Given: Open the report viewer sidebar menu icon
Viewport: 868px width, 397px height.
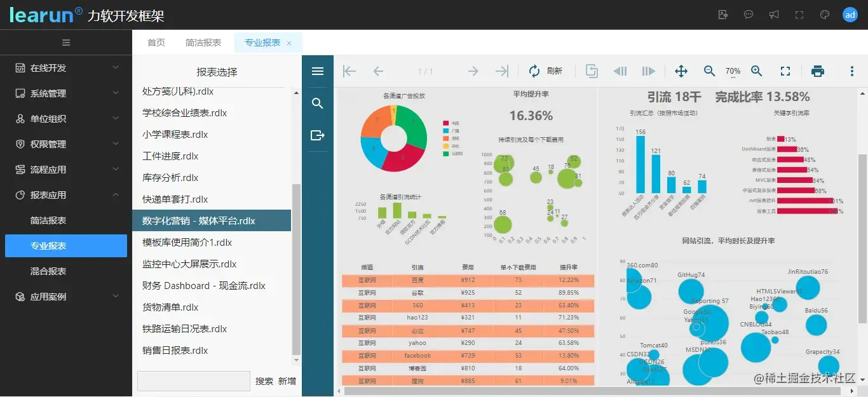Looking at the screenshot, I should 318,71.
